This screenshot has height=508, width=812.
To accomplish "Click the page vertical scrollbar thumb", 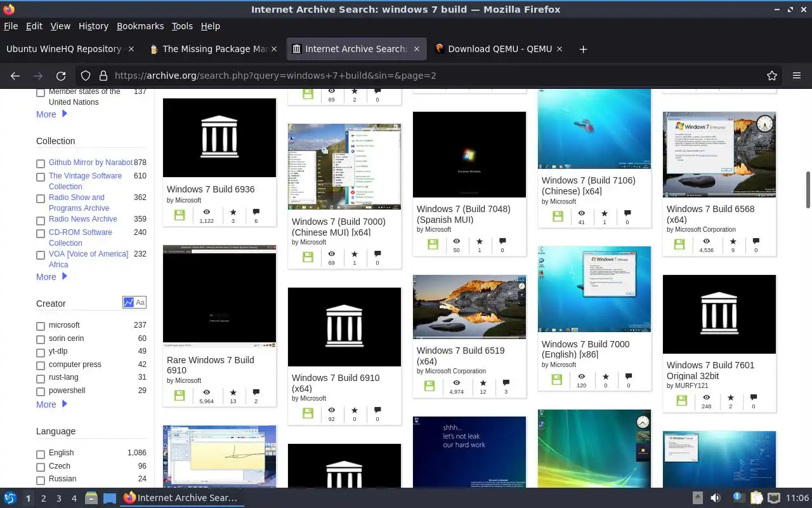I will tap(808, 189).
